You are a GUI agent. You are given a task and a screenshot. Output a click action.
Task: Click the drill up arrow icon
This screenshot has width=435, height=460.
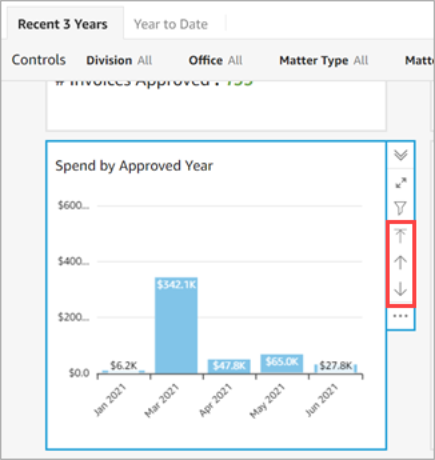click(x=400, y=262)
